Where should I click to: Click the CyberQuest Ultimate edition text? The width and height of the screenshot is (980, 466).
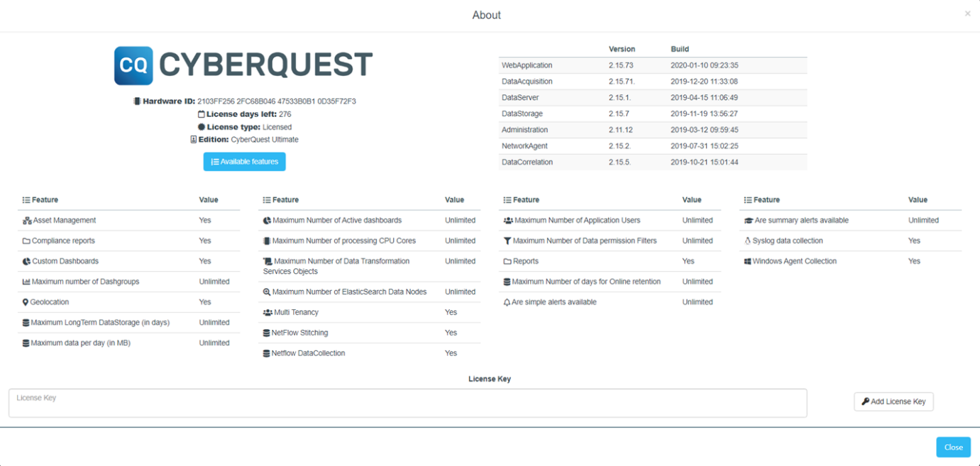[265, 140]
